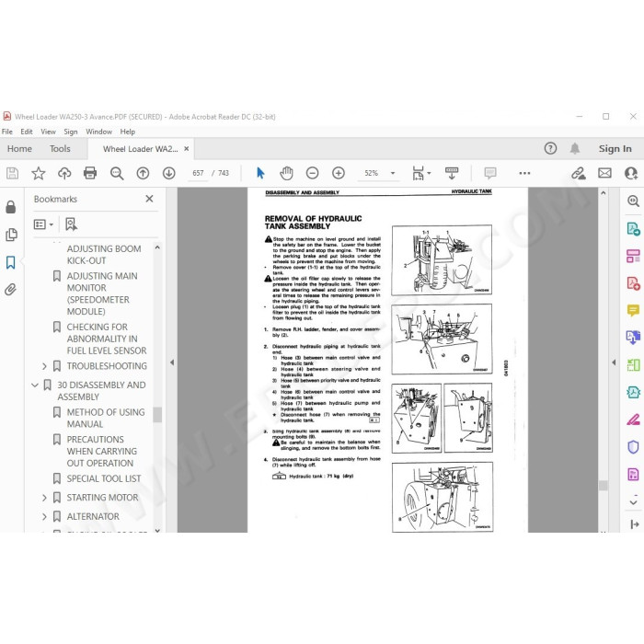Screen dimensions: 644x644
Task: Open the File menu
Action: click(7, 132)
